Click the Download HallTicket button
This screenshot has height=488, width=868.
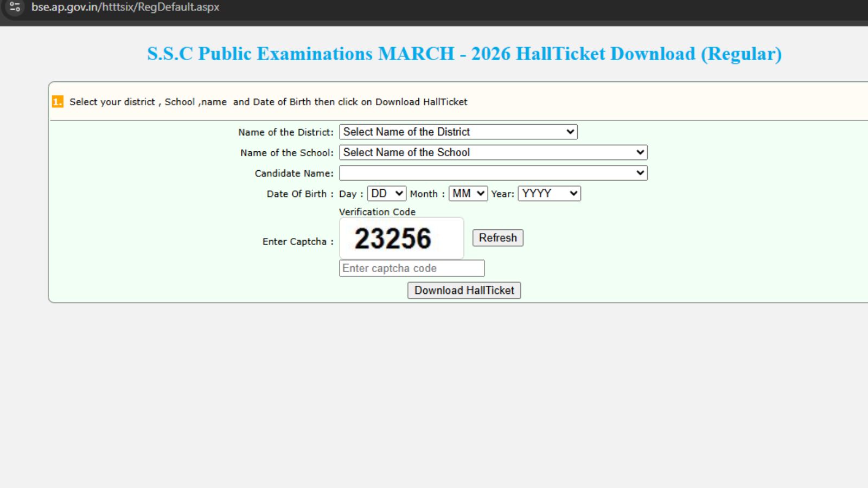click(x=464, y=291)
